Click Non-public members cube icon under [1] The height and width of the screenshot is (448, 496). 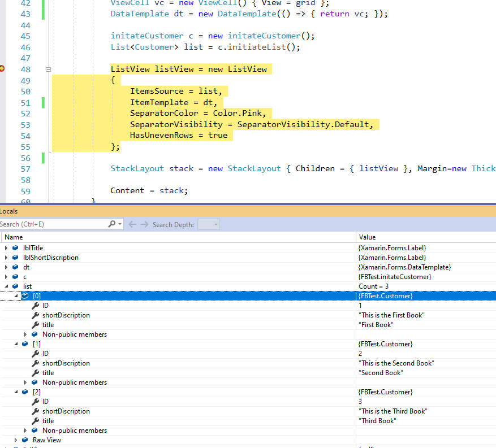point(34,382)
